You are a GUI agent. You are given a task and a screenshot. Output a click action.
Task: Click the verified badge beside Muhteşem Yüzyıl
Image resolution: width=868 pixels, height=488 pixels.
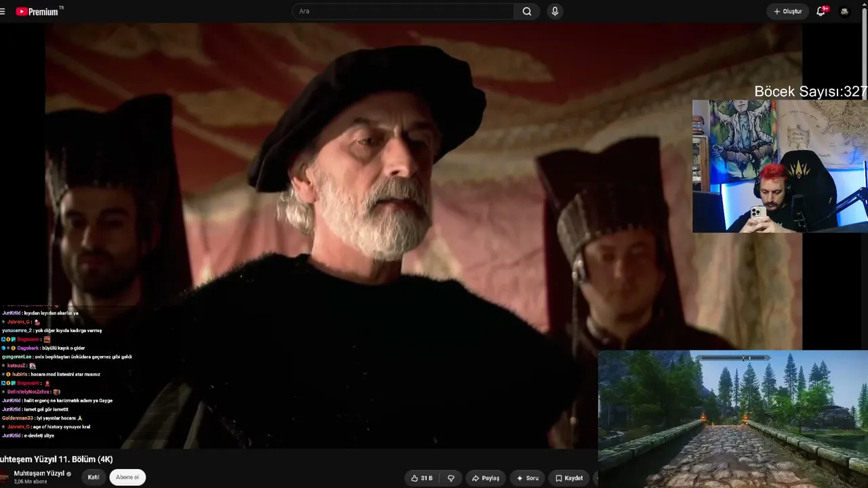tap(68, 474)
